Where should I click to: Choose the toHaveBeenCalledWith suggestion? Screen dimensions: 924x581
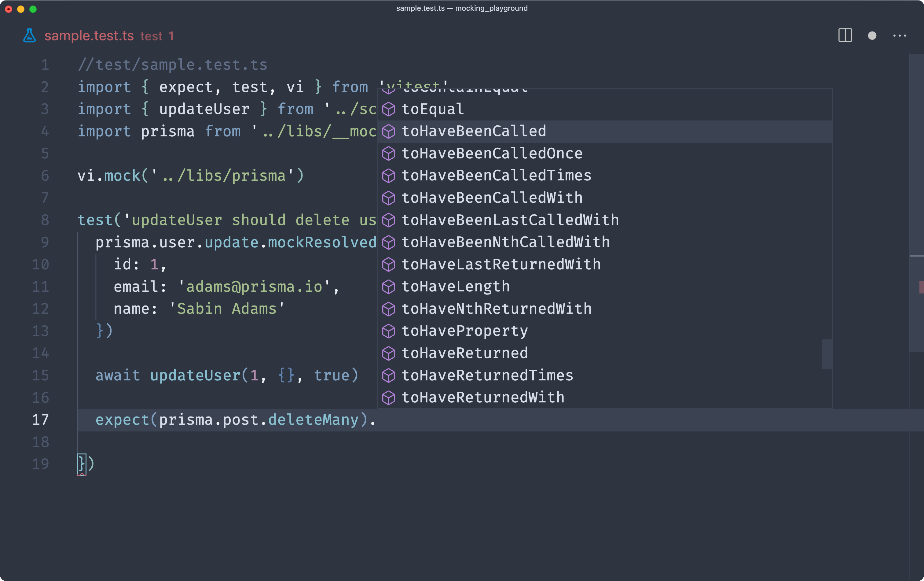(605, 198)
